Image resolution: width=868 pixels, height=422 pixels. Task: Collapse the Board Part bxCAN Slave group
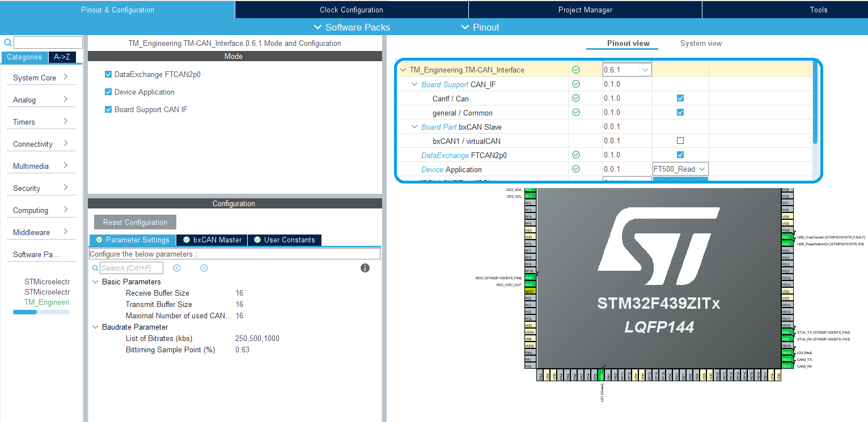click(x=414, y=127)
